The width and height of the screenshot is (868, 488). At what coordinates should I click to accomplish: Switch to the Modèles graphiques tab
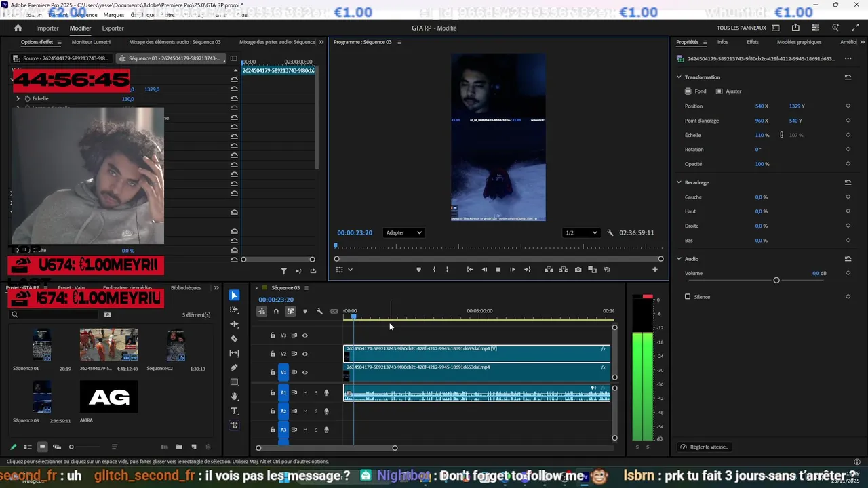(799, 42)
